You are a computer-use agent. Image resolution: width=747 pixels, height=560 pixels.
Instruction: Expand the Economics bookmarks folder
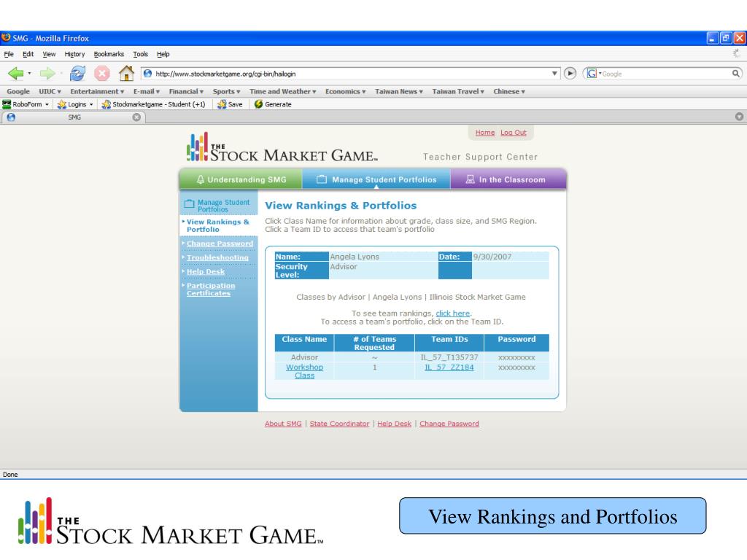pos(345,91)
